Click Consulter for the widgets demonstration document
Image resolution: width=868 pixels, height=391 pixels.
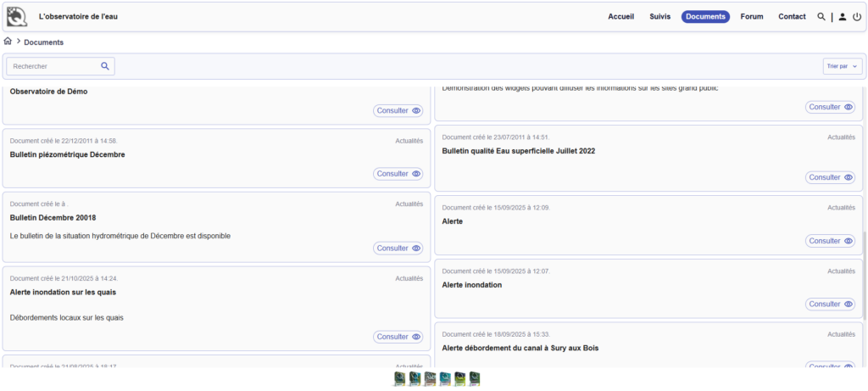coord(830,107)
